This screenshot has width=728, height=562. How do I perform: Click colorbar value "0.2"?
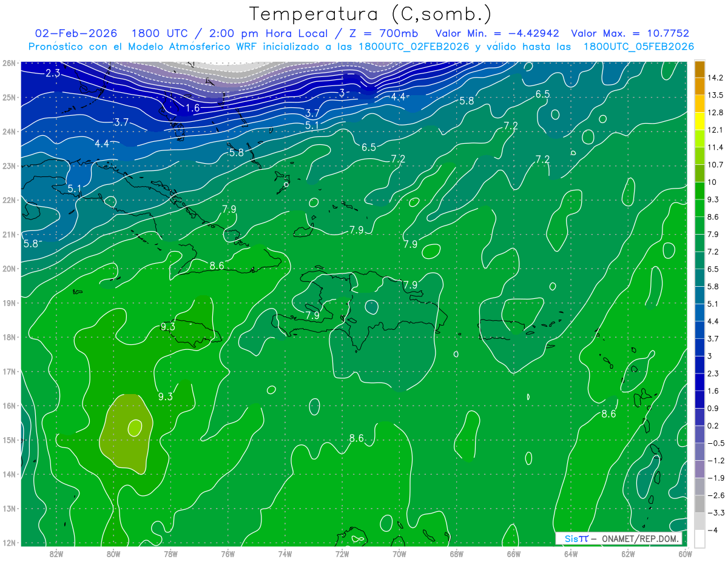point(713,426)
